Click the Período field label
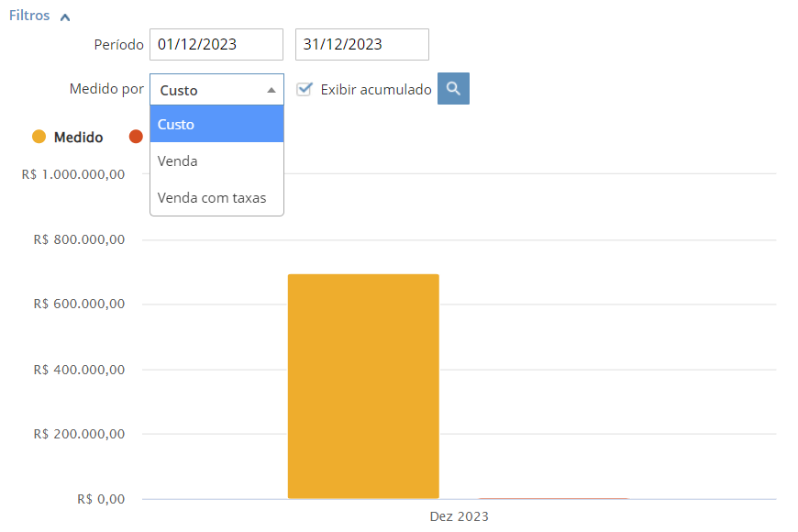 point(118,45)
